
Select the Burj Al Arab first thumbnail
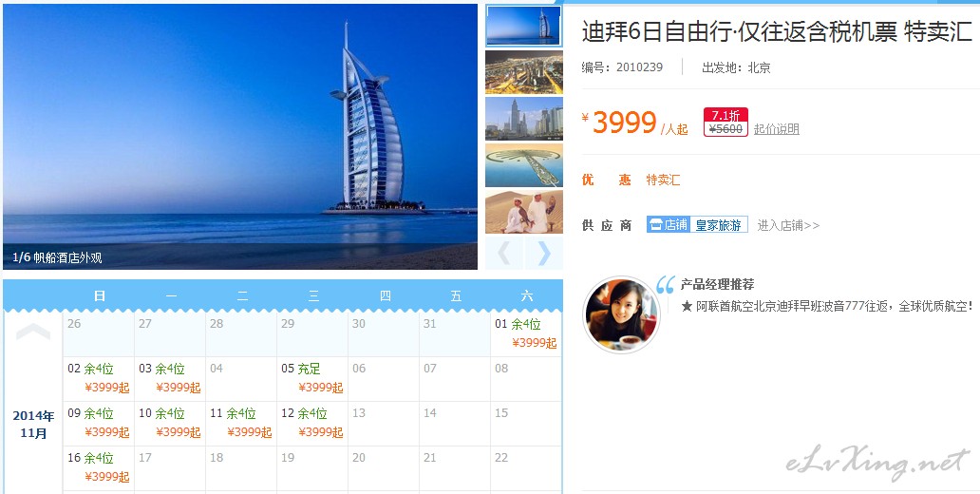(x=524, y=26)
